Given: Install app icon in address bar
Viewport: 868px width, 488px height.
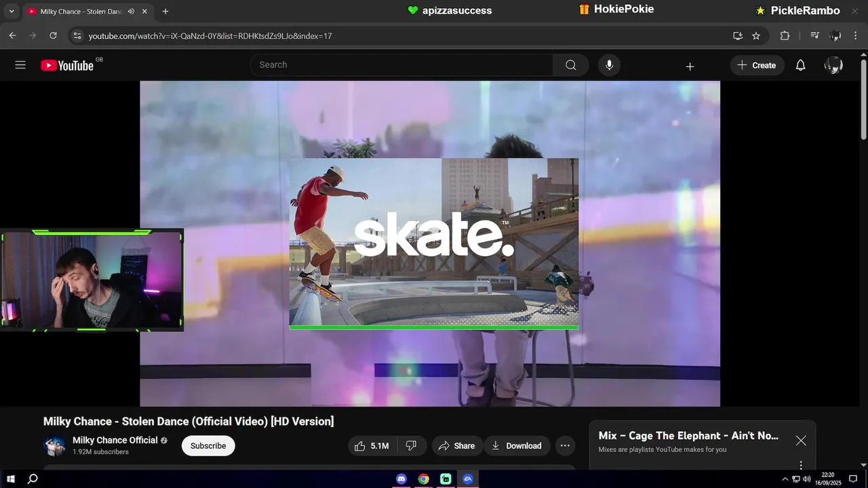Looking at the screenshot, I should coord(737,36).
